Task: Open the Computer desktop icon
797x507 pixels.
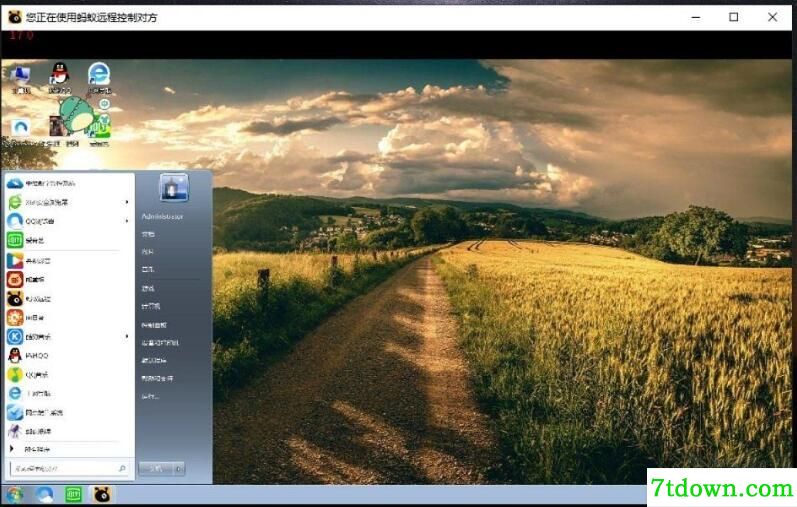Action: coord(20,79)
